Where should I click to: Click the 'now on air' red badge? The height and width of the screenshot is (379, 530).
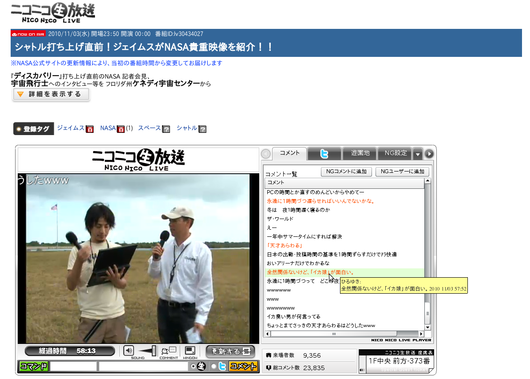tap(28, 34)
